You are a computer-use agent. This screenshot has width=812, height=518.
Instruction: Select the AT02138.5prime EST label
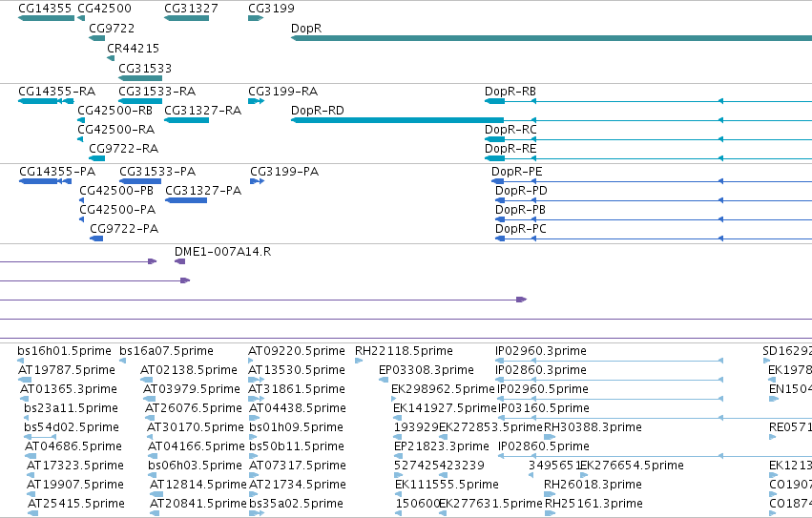[189, 370]
